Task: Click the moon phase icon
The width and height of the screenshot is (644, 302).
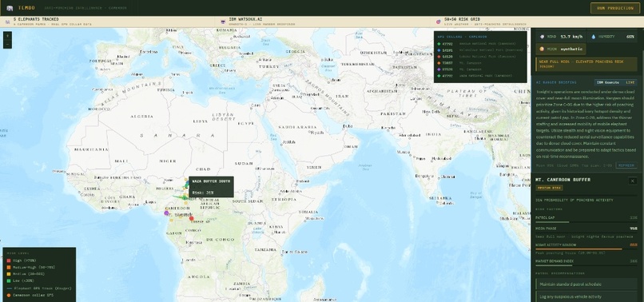Action: point(543,49)
